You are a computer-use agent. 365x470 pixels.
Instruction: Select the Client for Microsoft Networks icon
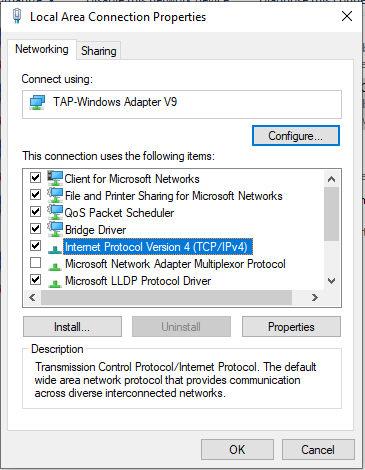(x=55, y=178)
